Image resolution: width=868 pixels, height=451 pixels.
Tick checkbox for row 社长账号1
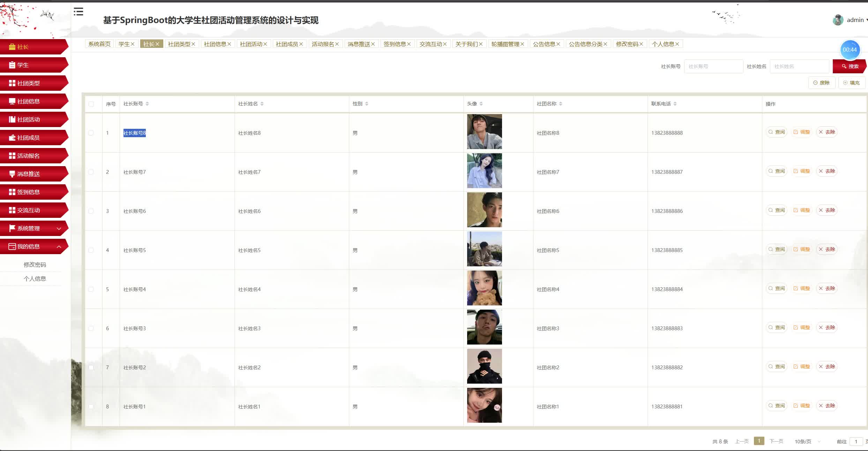91,407
